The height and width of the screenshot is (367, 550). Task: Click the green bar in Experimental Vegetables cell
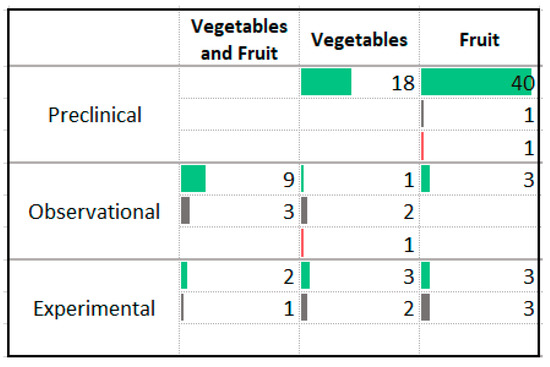[x=306, y=275]
